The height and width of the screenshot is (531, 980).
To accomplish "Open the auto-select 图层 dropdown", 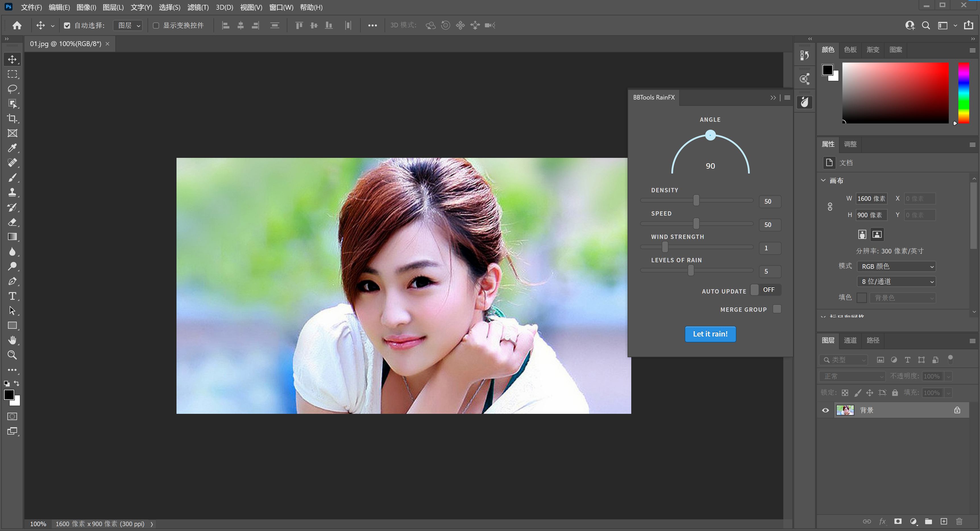I will (x=128, y=26).
